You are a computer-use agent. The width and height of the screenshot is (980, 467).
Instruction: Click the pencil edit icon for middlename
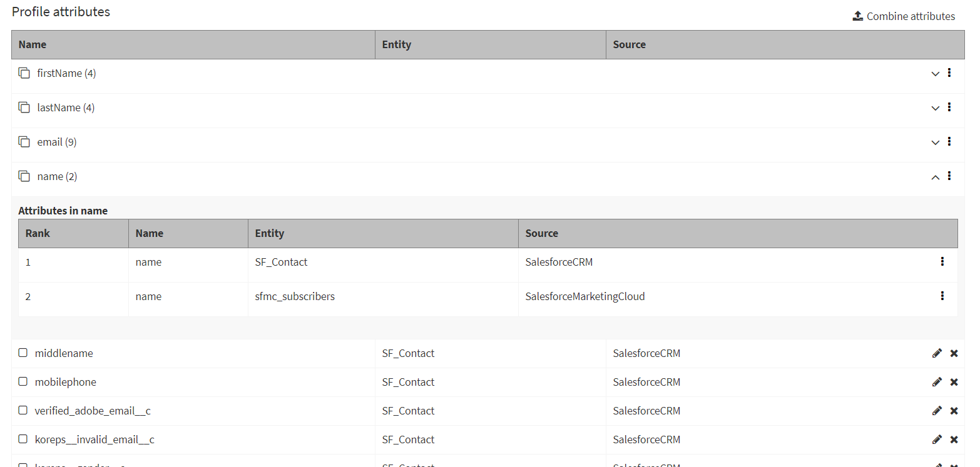click(937, 353)
